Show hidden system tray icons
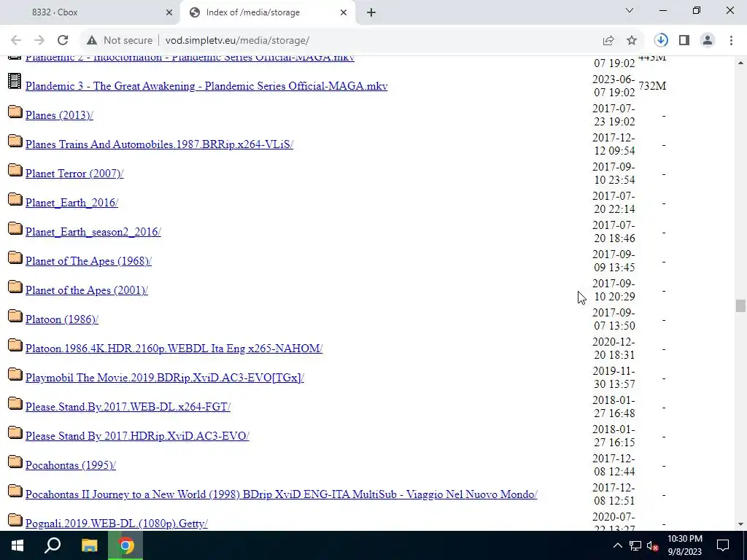The height and width of the screenshot is (560, 747). (x=617, y=545)
